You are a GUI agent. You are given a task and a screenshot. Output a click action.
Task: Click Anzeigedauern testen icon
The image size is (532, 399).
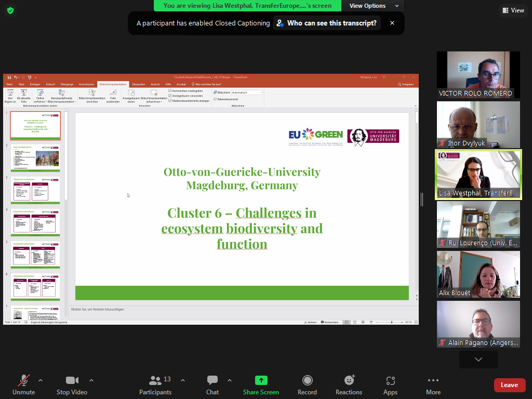tap(131, 93)
